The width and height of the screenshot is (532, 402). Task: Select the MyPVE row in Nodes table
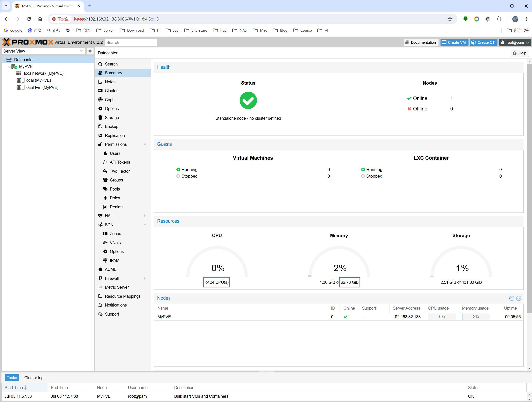tap(339, 317)
